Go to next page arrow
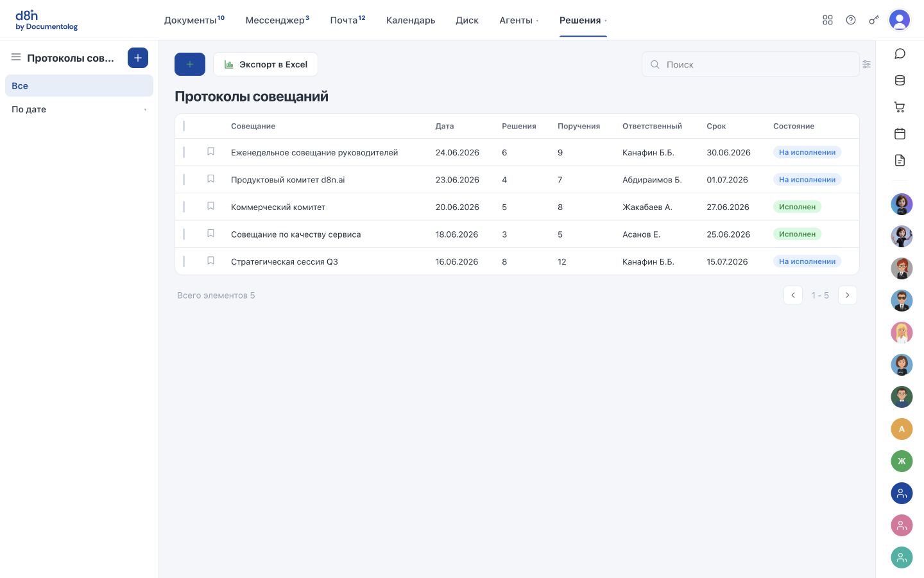The image size is (924, 578). pyautogui.click(x=848, y=295)
